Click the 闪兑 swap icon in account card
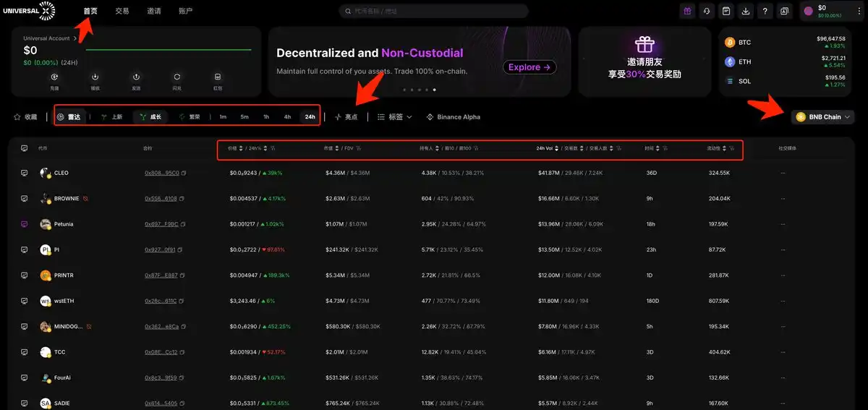Image resolution: width=868 pixels, height=410 pixels. pos(176,77)
